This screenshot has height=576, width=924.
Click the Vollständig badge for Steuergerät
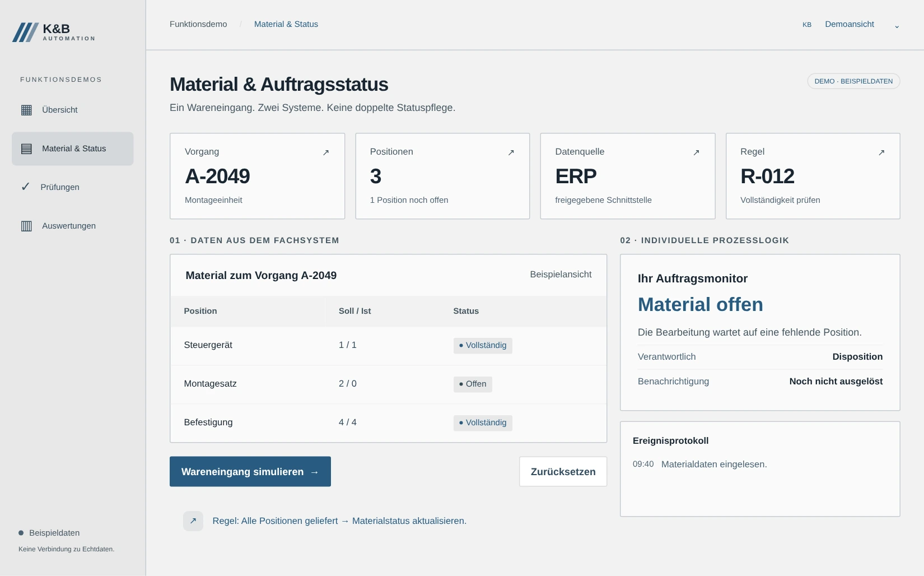[x=483, y=346]
